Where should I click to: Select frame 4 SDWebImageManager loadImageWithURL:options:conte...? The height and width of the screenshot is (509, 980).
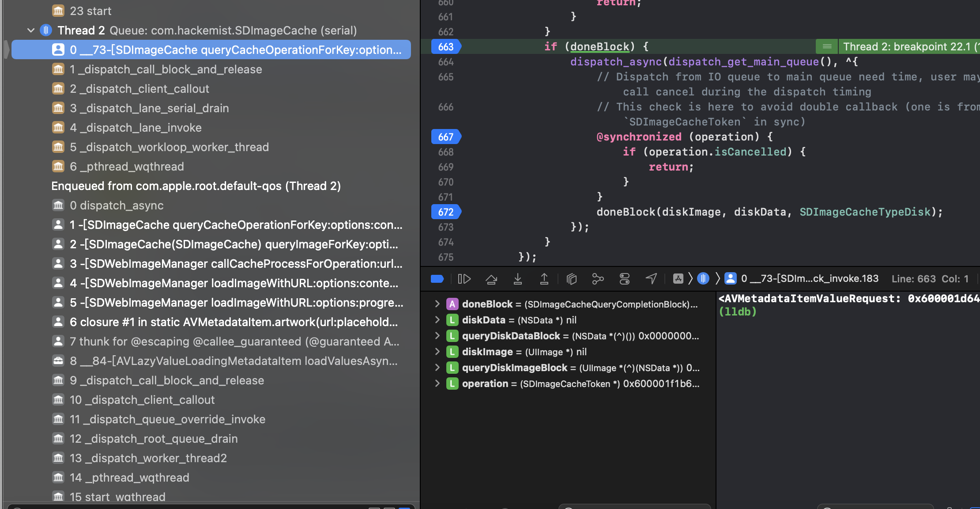[x=211, y=283]
